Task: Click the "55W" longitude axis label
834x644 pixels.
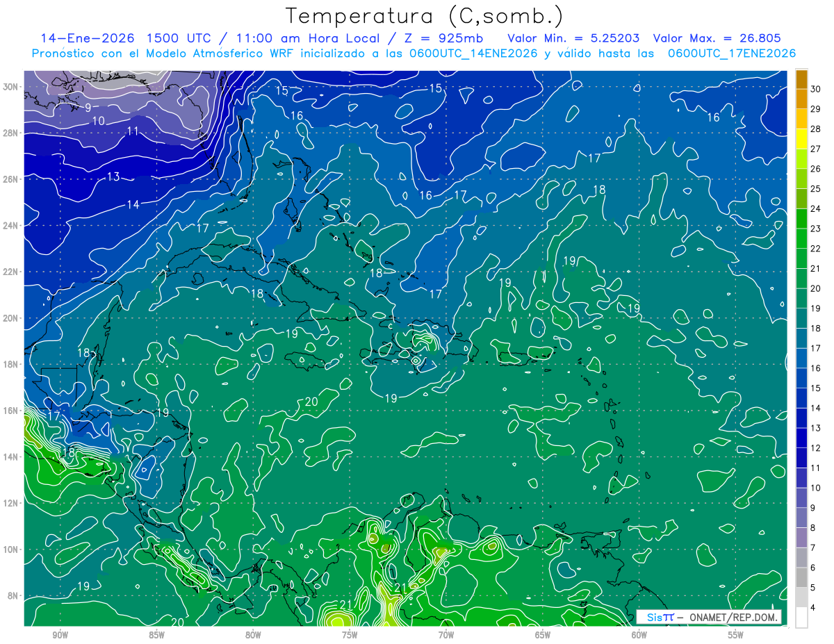Action: point(736,635)
